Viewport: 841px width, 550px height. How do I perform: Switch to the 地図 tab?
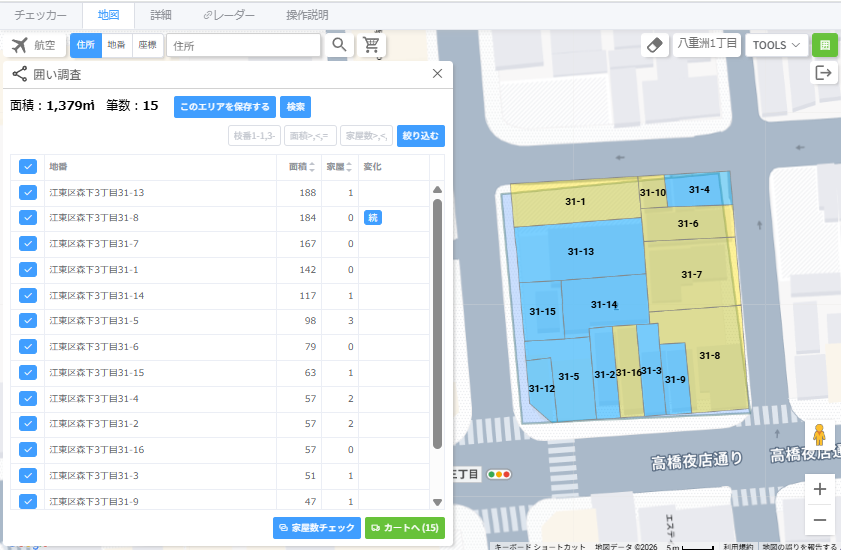coord(108,15)
